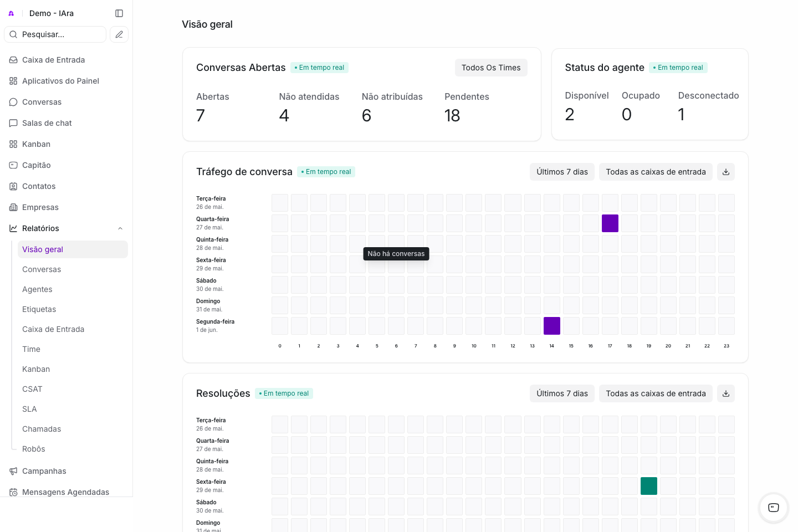The image size is (798, 532).
Task: Click the Relatórios chart icon
Action: pos(13,228)
